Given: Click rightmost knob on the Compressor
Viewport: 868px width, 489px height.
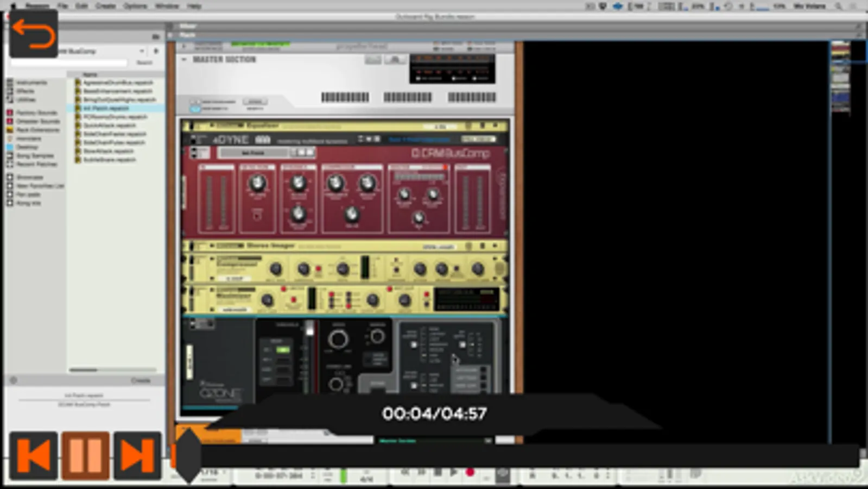Looking at the screenshot, I should [x=478, y=268].
